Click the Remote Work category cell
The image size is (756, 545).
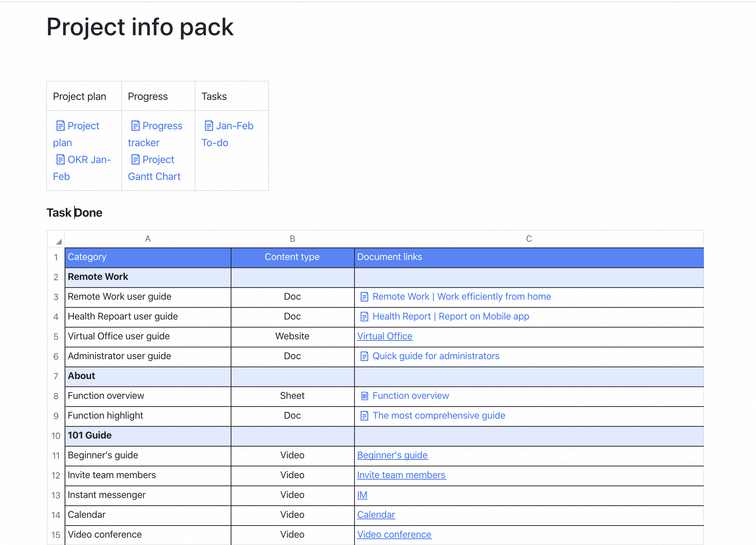98,277
